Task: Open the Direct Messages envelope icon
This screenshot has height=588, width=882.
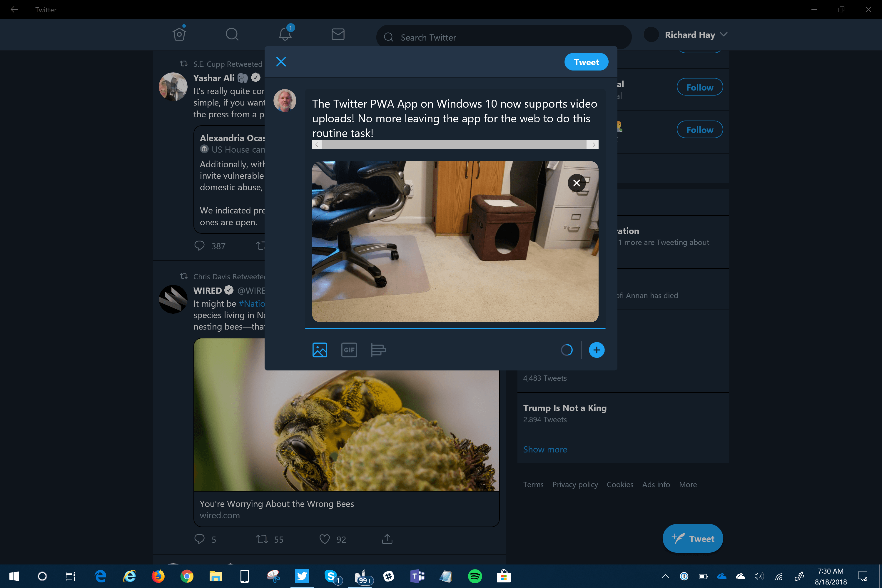Action: [x=338, y=34]
